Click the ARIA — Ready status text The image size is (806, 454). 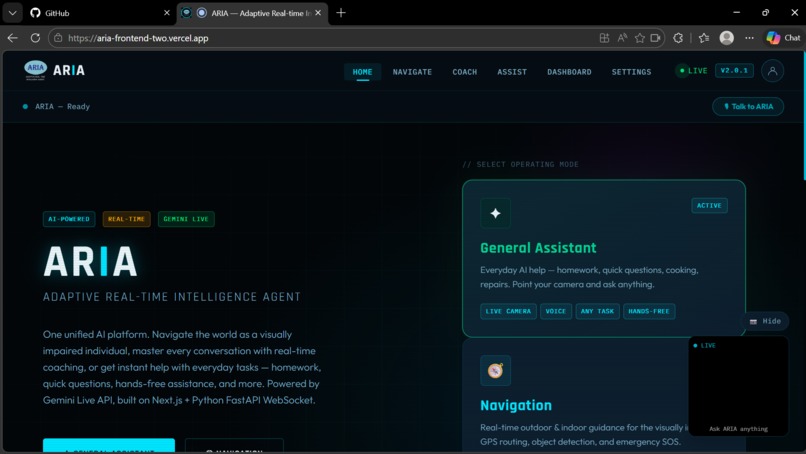62,106
